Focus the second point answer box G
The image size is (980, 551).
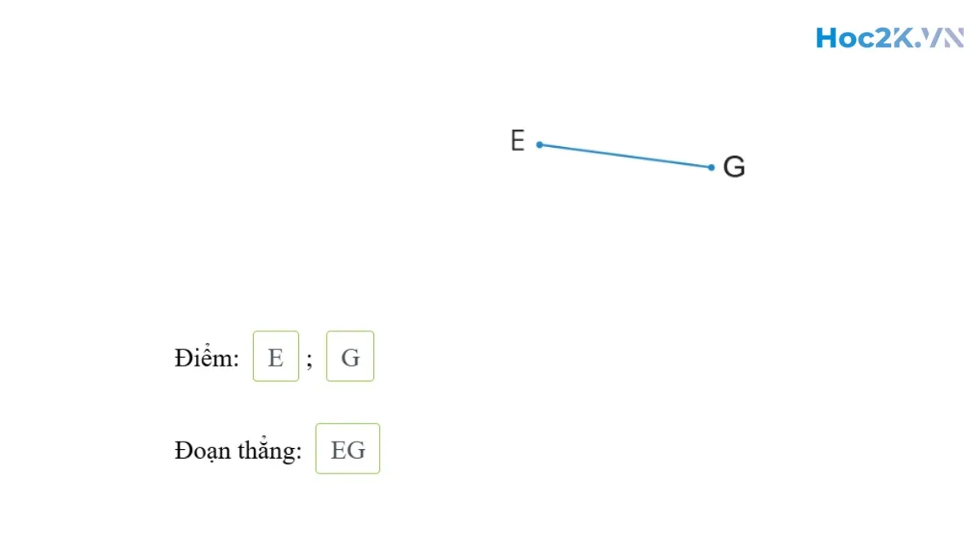[350, 357]
